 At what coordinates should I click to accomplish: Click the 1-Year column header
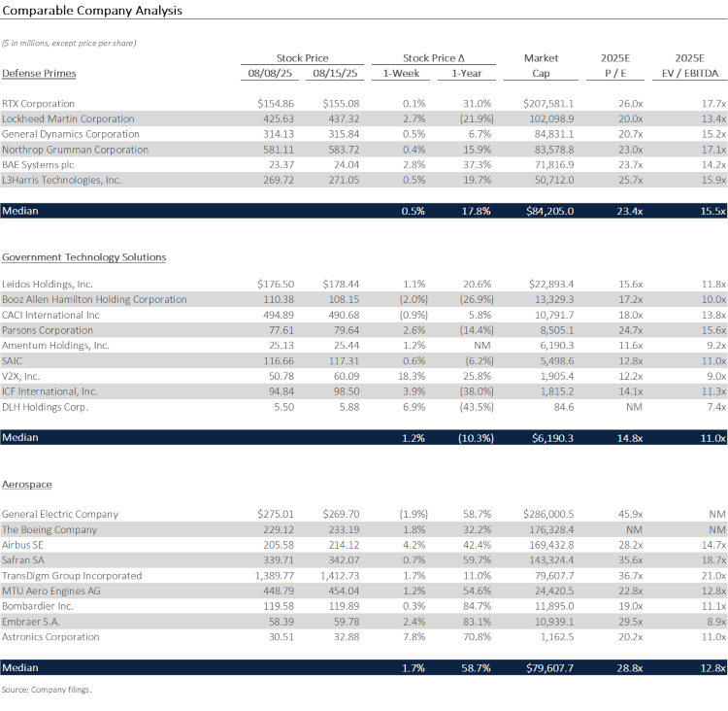467,74
